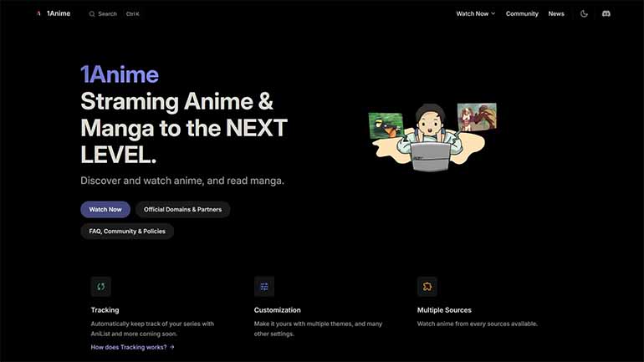Open FAQ, Community & Policies

pos(127,231)
